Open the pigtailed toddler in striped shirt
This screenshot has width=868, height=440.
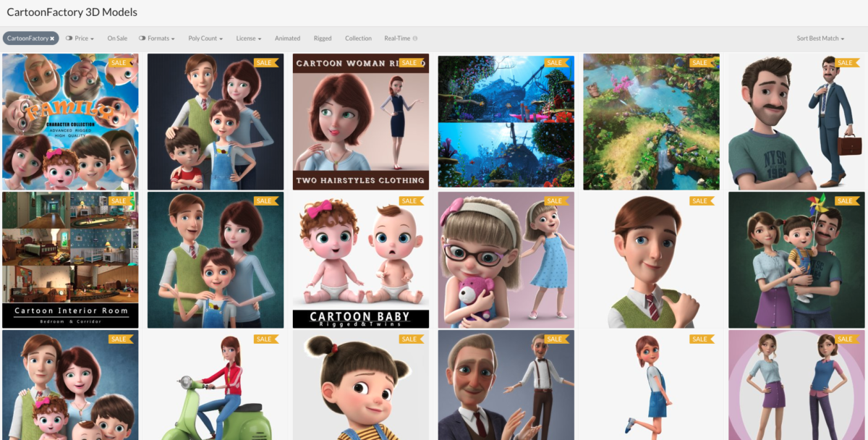pyautogui.click(x=361, y=385)
